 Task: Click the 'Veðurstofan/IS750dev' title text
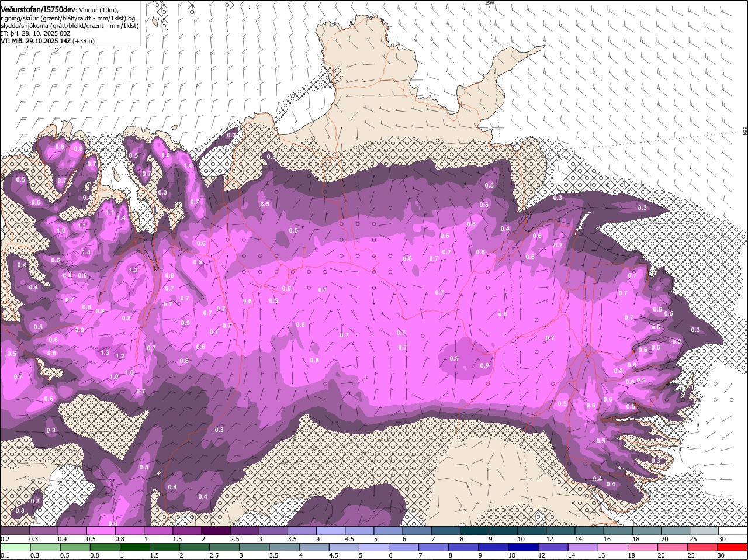[x=37, y=9]
